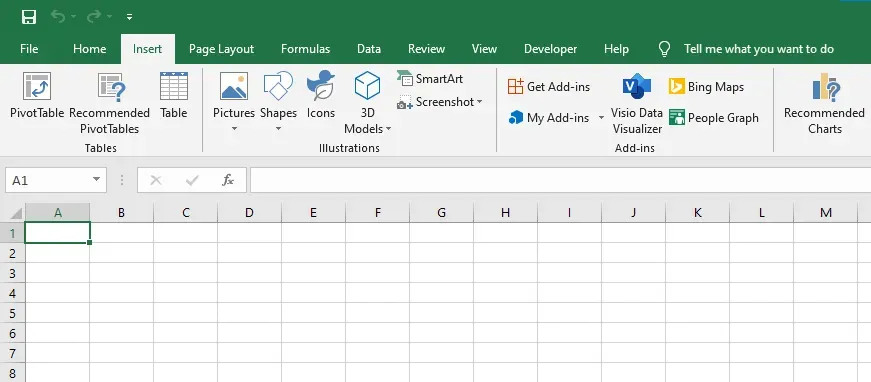Click Get Add-ins button
The image size is (871, 382).
tap(549, 87)
